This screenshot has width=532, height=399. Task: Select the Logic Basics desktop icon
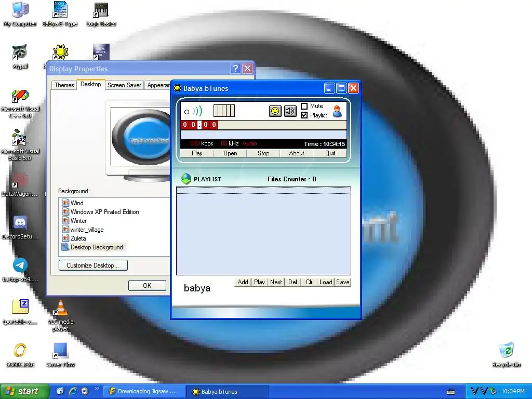pos(101,14)
